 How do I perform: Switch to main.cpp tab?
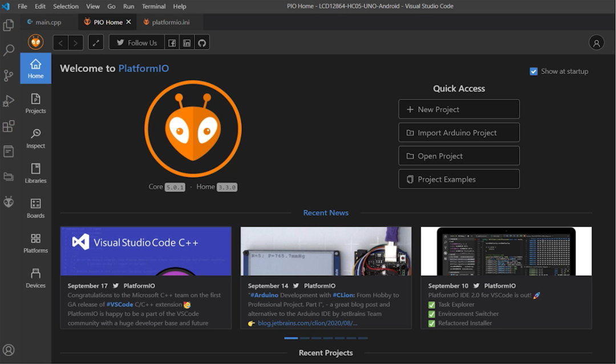pyautogui.click(x=48, y=22)
